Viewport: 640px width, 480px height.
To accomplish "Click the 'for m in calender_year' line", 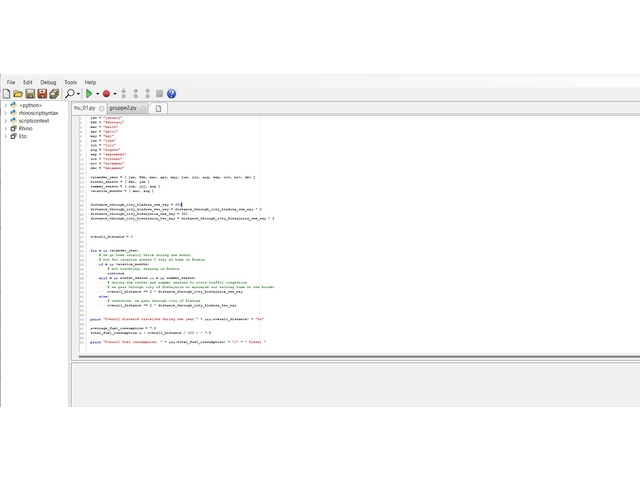I will 115,251.
